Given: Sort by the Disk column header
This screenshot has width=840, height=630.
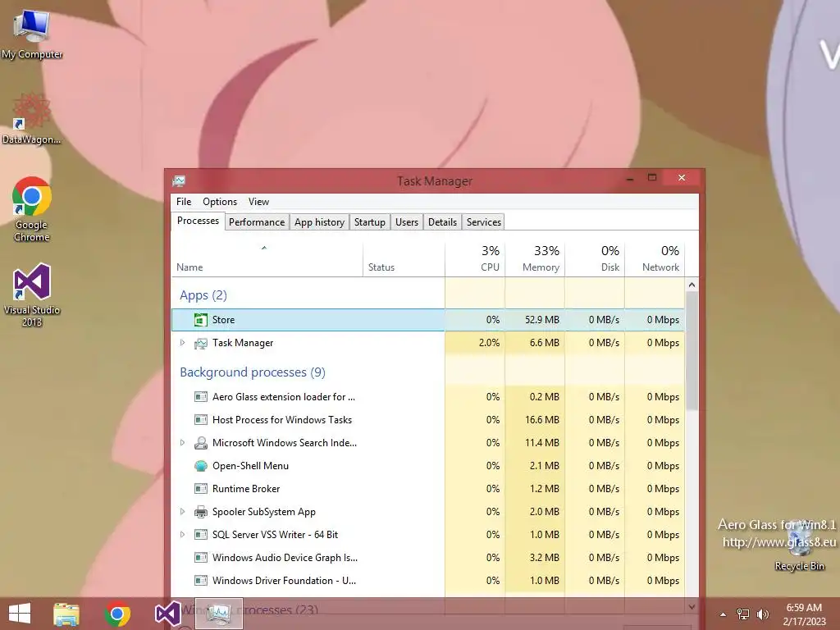Looking at the screenshot, I should 596,260.
